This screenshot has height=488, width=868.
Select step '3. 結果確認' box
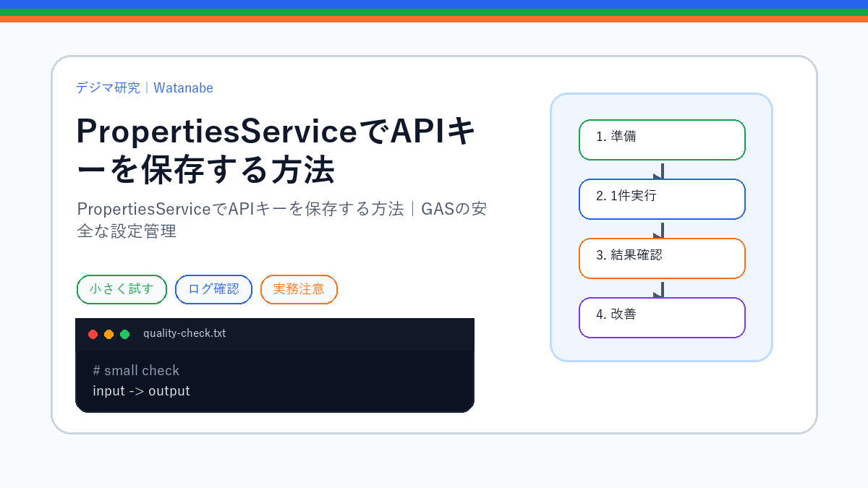[x=662, y=258]
